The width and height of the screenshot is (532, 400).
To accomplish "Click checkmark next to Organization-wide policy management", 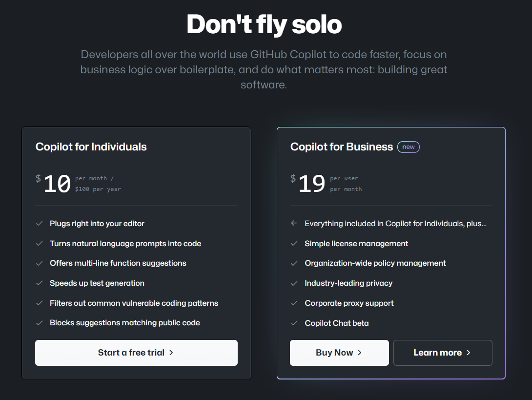I will tap(294, 263).
